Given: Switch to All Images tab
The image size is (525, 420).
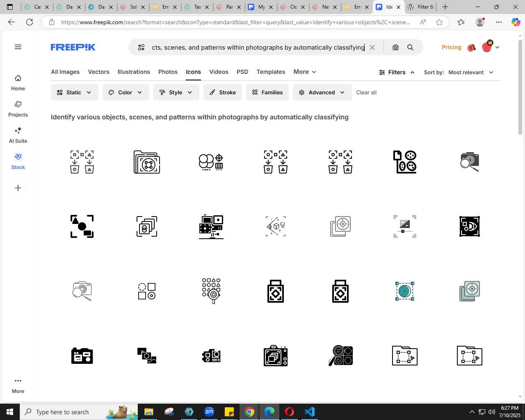Looking at the screenshot, I should coord(65,72).
